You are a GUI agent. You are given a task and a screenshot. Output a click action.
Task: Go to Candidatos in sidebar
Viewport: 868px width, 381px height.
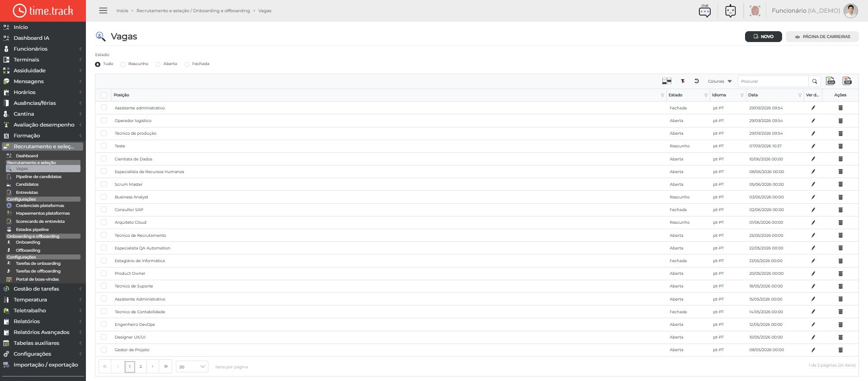point(27,184)
